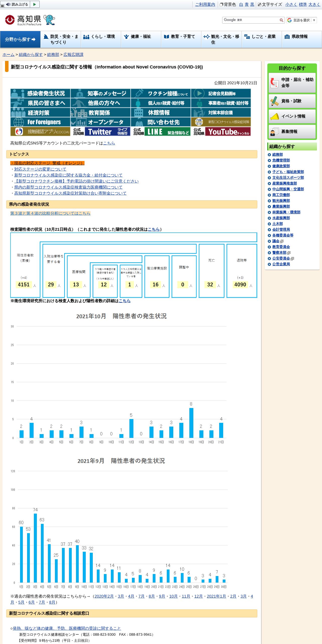Click the 12日 bar in October chart

131,428
